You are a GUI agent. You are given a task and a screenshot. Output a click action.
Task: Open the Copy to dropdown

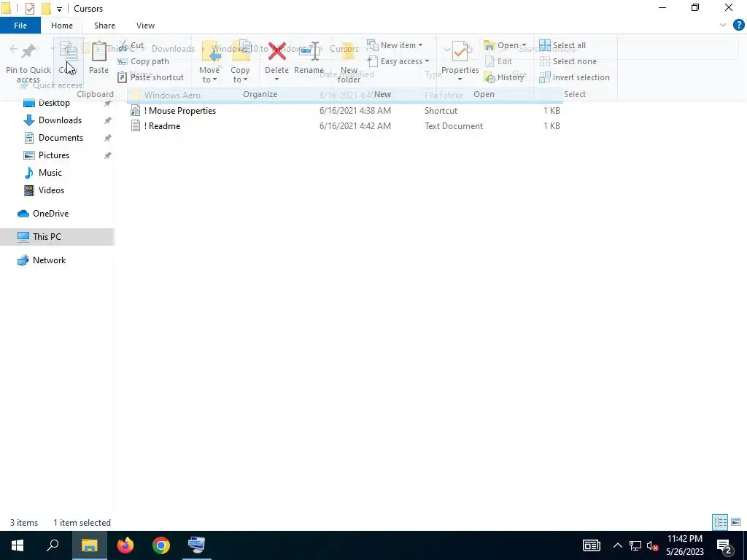240,62
